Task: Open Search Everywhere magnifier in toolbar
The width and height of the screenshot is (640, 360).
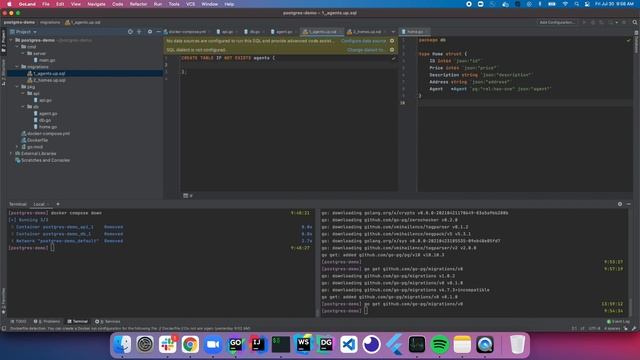Action: (x=635, y=22)
